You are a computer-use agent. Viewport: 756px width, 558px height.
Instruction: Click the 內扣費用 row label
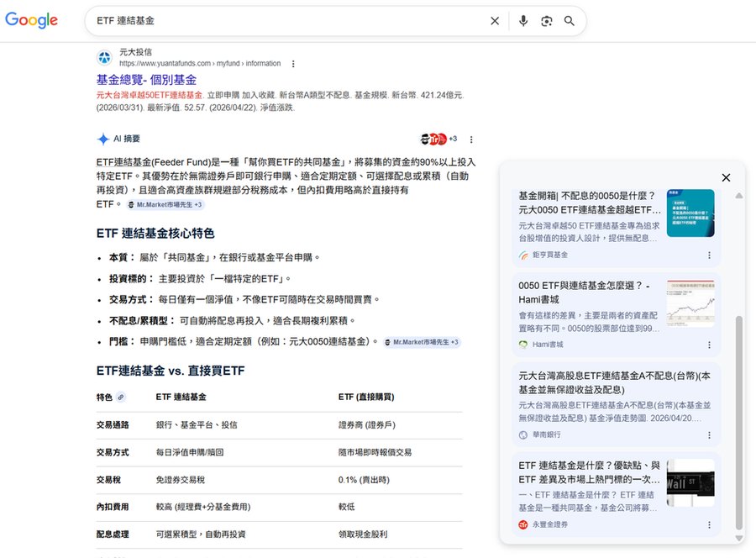[113, 507]
